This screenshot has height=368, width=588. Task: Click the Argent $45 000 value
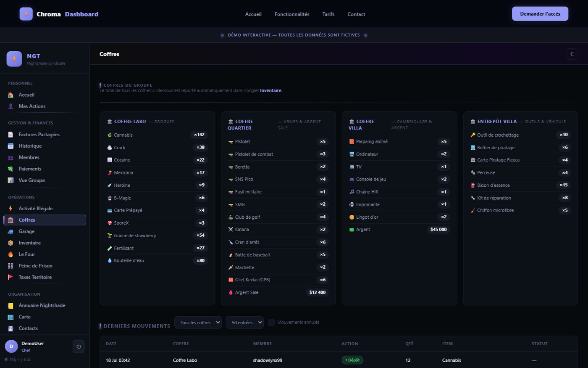point(438,230)
